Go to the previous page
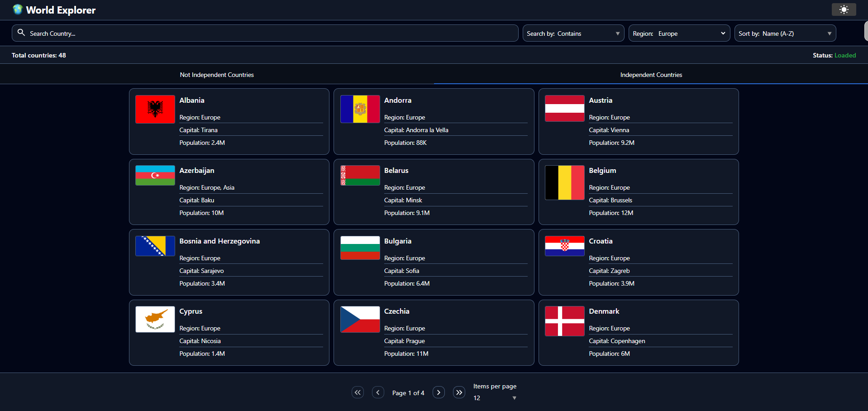This screenshot has width=868, height=411. (x=378, y=392)
